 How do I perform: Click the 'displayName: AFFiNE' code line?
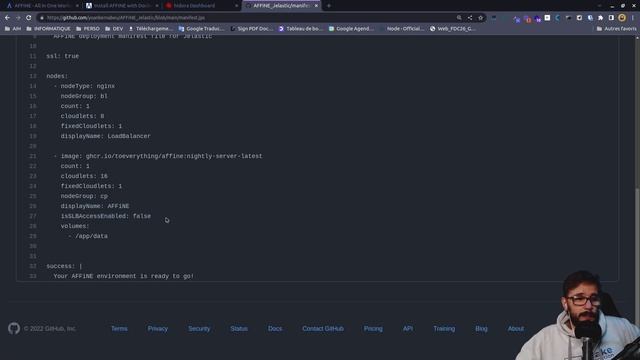click(95, 206)
